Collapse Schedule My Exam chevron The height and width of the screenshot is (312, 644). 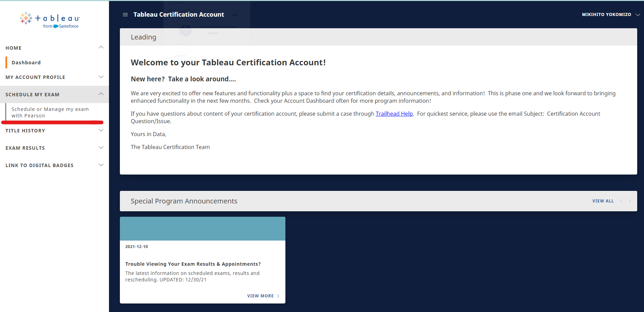pyautogui.click(x=101, y=94)
